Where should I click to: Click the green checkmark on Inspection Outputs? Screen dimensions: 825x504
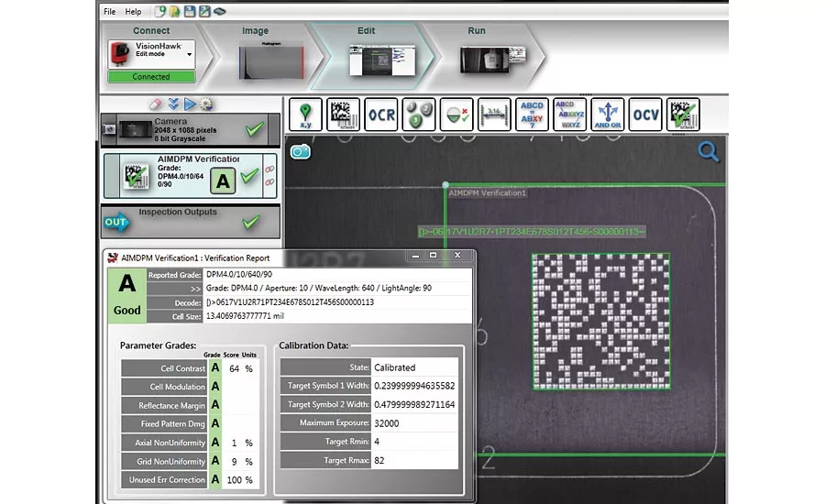coord(251,223)
